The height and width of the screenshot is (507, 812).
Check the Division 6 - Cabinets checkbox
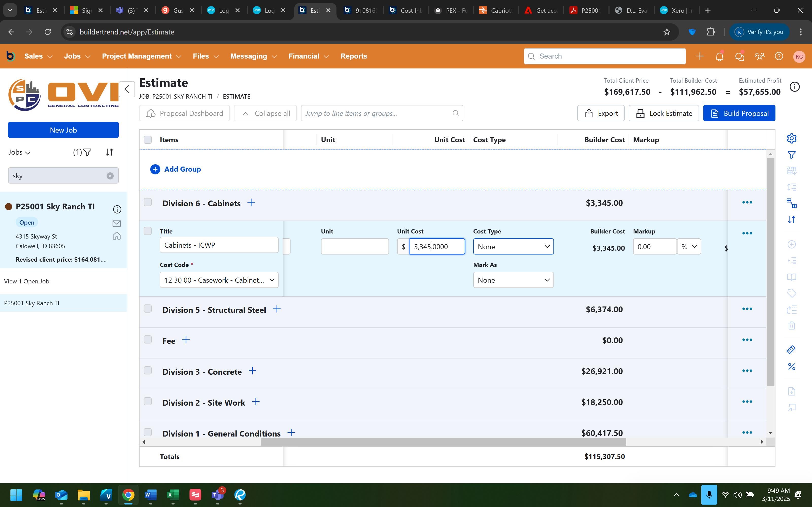click(x=148, y=202)
